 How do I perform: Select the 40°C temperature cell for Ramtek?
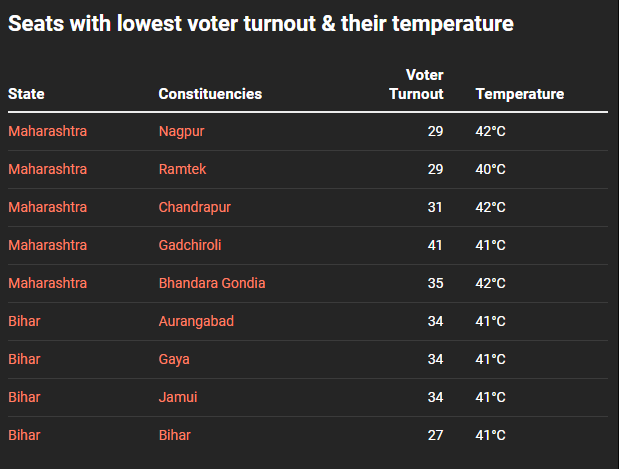click(490, 169)
